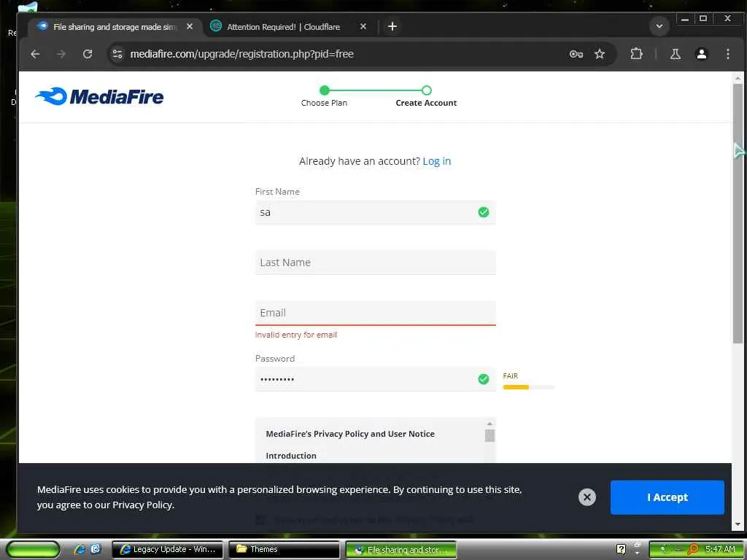Click the page vertical scrollbar thumb
The height and width of the screenshot is (560, 747).
tap(738, 213)
